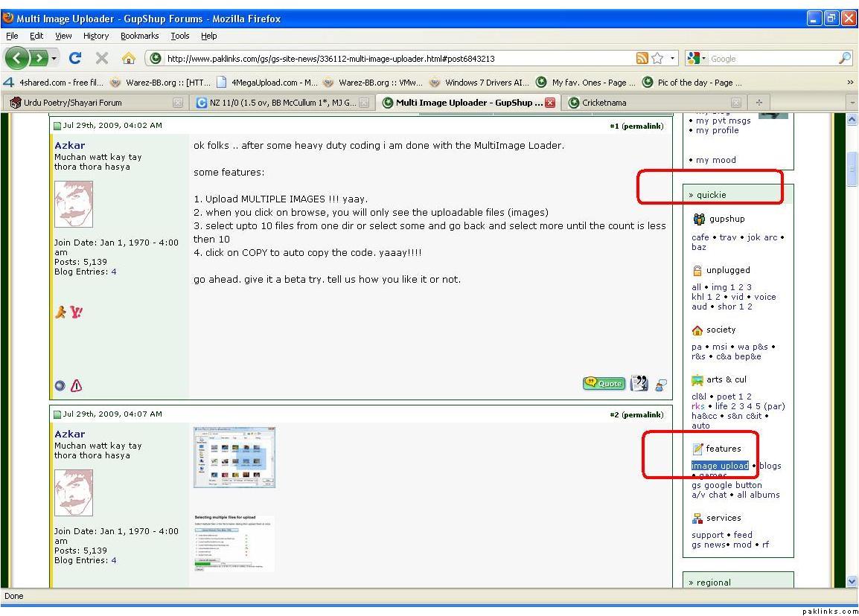Expand the bookmarks toolbar overflow chevron
Image resolution: width=859 pixels, height=616 pixels.
click(850, 83)
